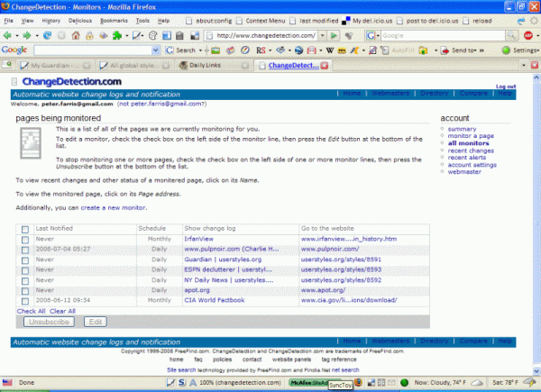This screenshot has height=392, width=541.
Task: Expand the RS icon dropdown arrow
Action: [x=270, y=50]
